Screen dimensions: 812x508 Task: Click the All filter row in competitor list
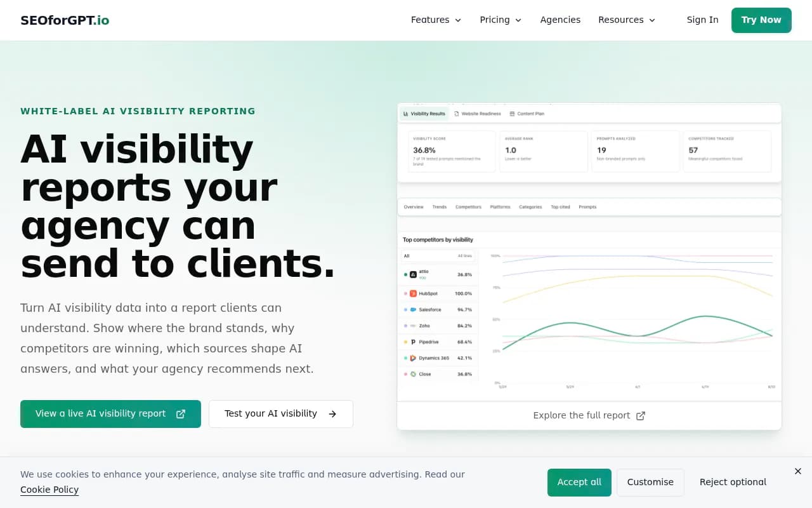438,256
